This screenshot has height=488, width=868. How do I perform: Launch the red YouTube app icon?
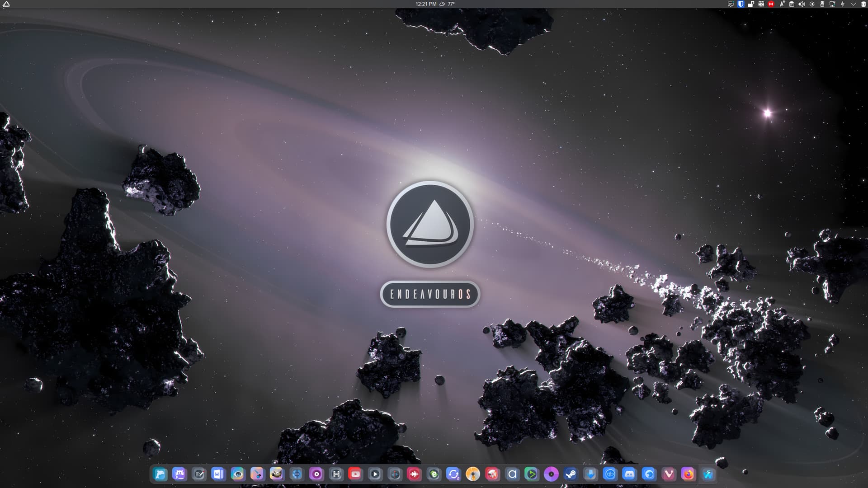[x=355, y=474]
